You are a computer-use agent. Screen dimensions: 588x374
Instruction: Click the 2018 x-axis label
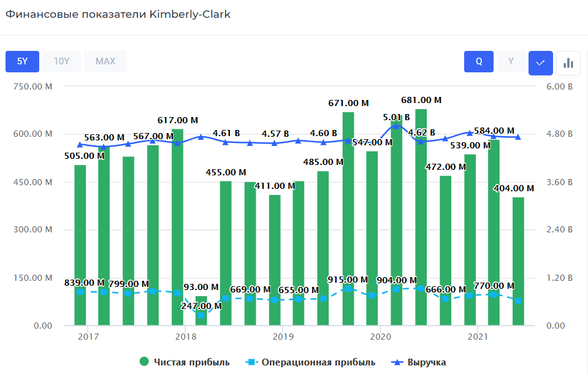point(186,337)
